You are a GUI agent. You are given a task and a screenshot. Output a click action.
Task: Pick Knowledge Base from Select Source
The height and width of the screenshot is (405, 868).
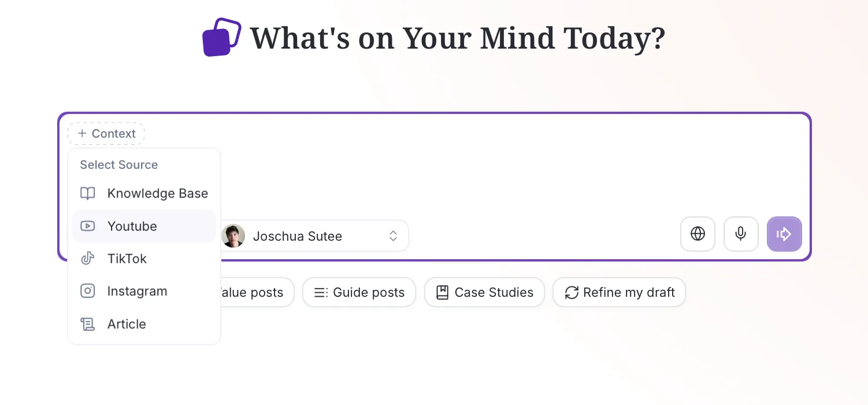(157, 193)
